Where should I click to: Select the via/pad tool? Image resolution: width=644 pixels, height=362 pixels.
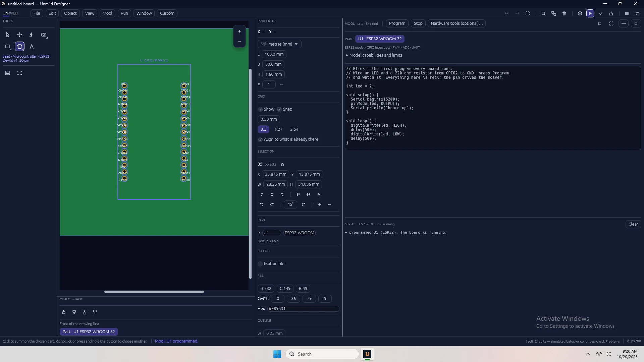(x=44, y=35)
